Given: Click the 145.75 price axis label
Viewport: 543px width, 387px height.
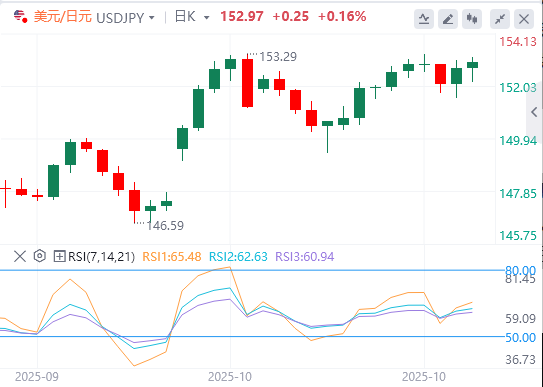Looking at the screenshot, I should [518, 236].
